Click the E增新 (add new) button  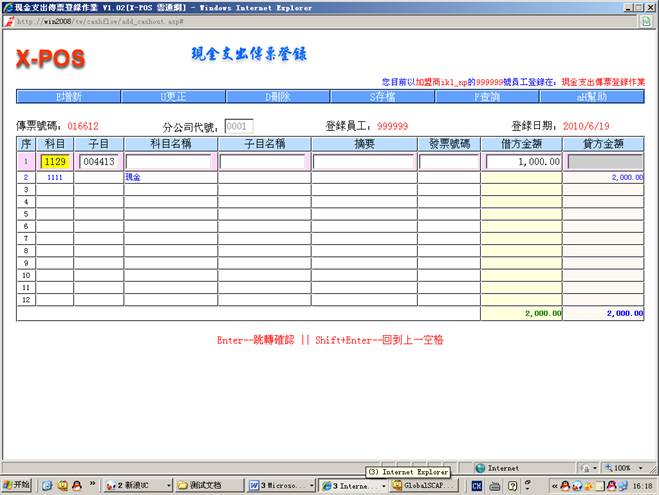click(68, 97)
